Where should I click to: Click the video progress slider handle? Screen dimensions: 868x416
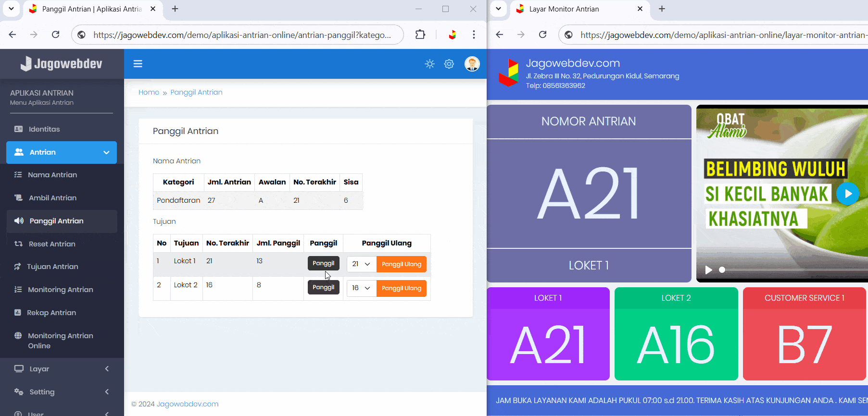(722, 270)
